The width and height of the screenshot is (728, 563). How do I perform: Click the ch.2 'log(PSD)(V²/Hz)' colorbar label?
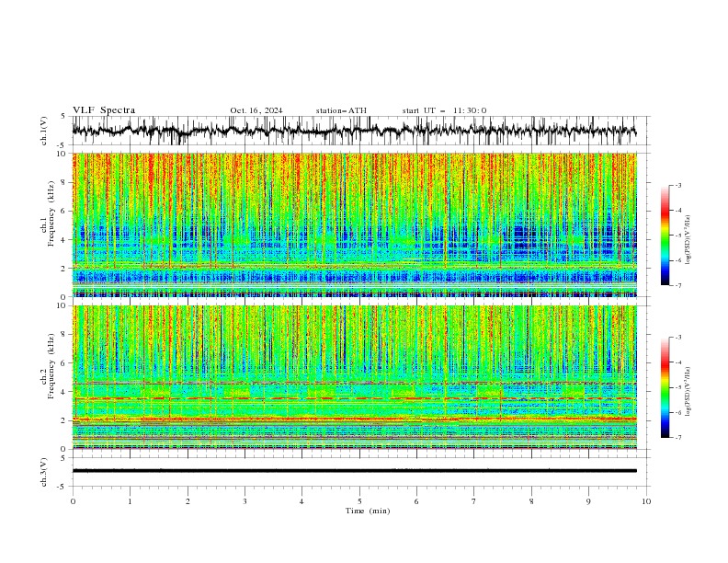click(x=688, y=392)
